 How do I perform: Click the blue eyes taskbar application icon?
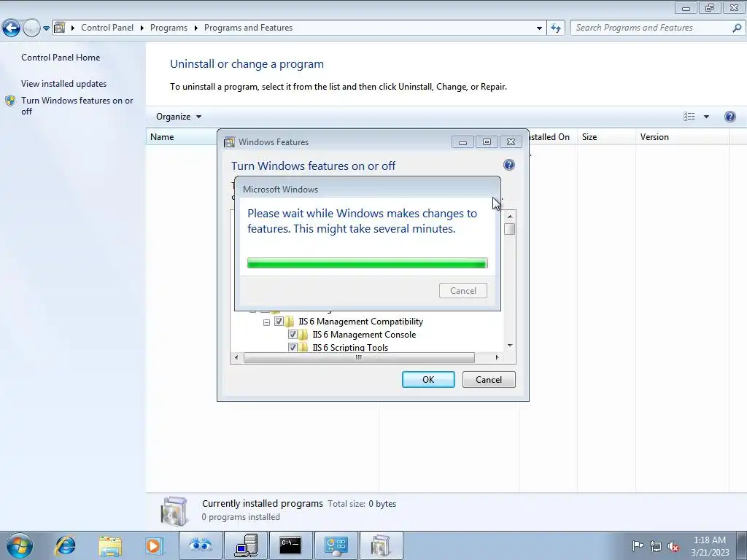point(200,545)
